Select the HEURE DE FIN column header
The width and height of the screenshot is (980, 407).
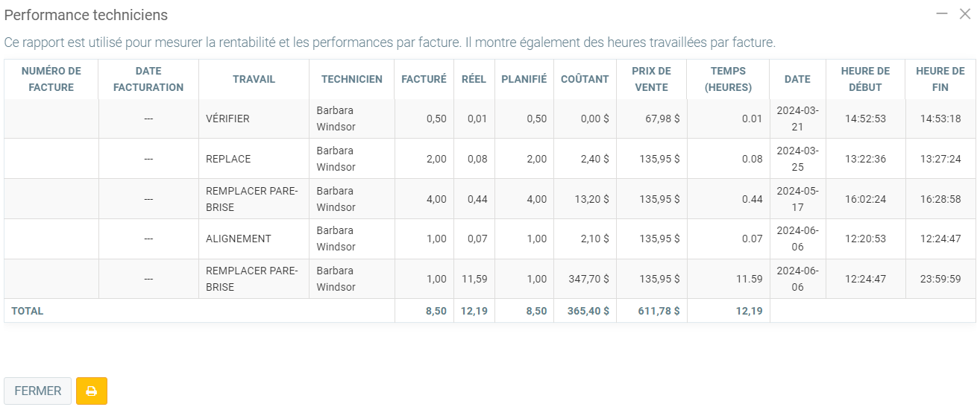[940, 79]
